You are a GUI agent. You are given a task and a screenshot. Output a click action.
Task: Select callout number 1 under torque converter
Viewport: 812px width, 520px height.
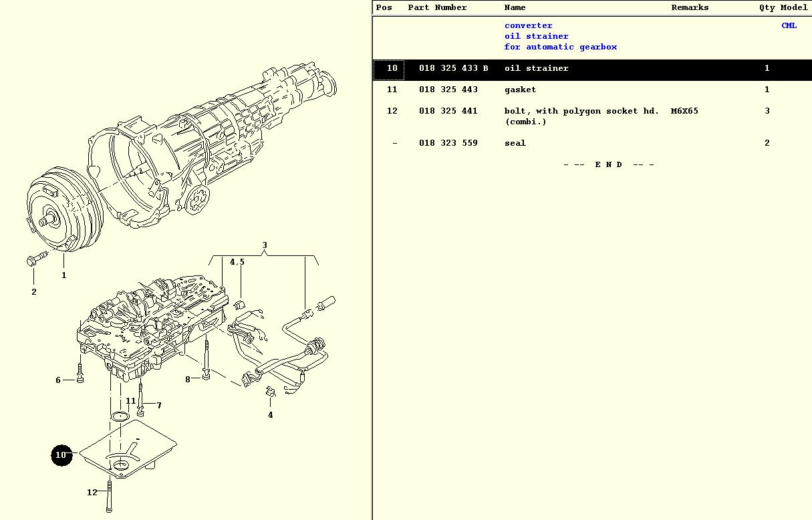(64, 275)
